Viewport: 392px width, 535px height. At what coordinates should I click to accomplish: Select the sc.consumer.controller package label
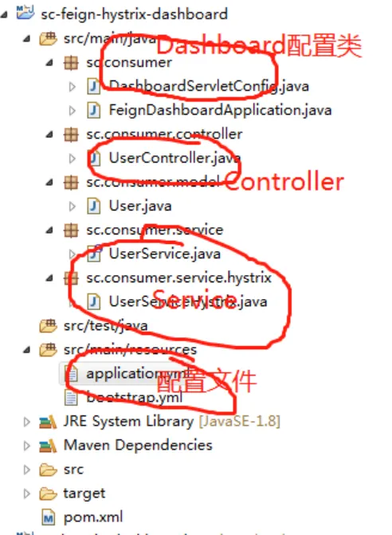(x=164, y=135)
